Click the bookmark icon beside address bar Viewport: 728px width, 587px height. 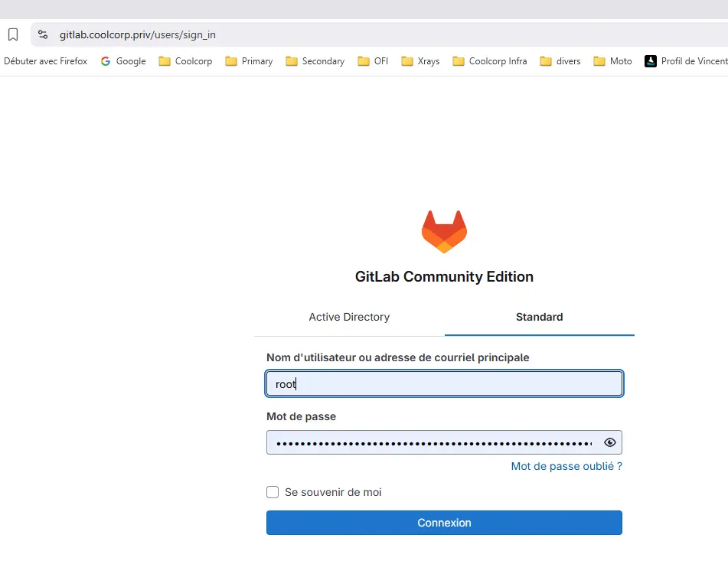point(13,34)
